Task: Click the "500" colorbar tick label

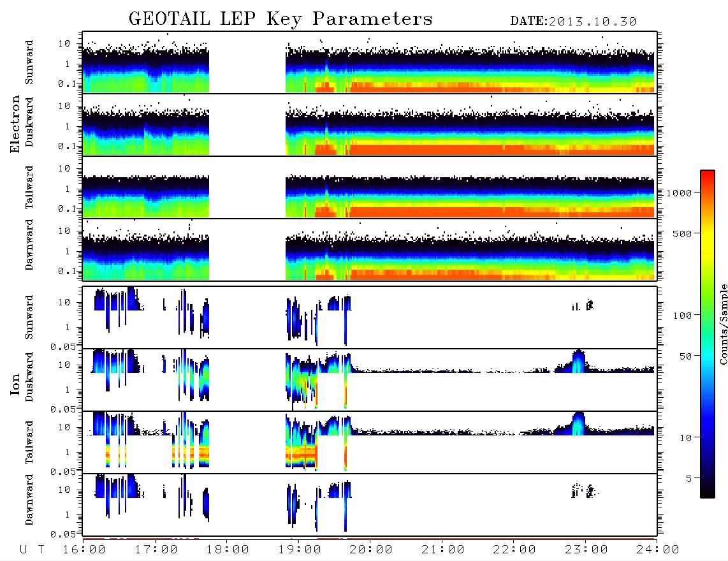Action: click(x=682, y=234)
